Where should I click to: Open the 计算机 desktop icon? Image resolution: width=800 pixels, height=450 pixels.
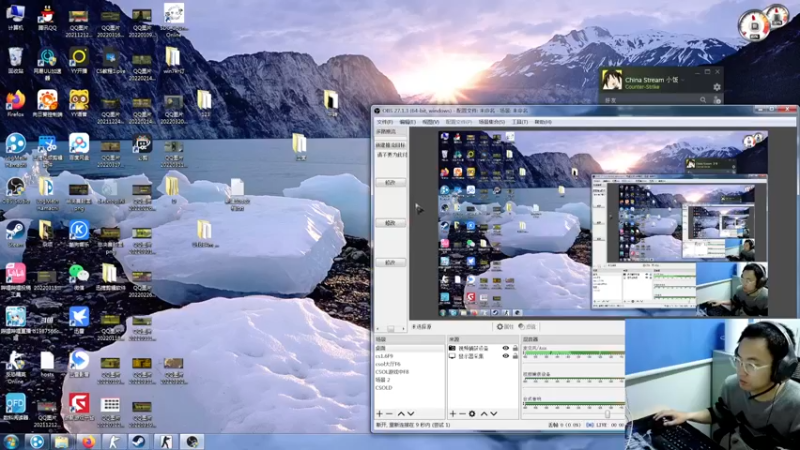point(15,16)
